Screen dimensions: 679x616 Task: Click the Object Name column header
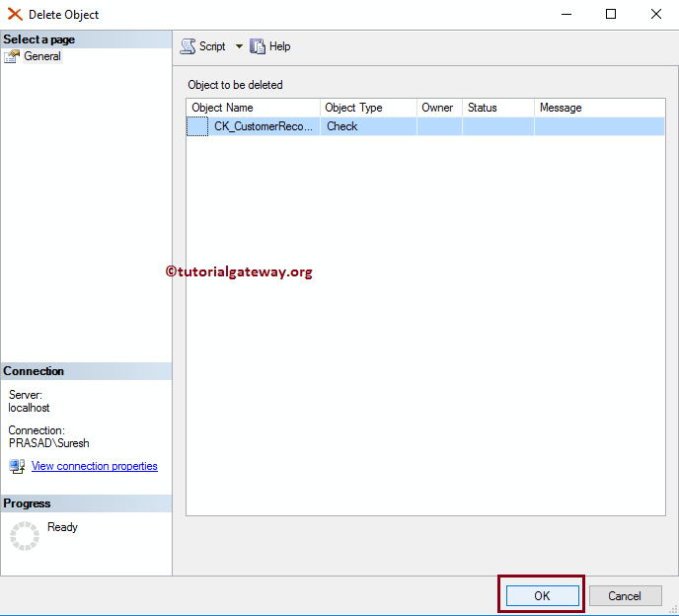(x=254, y=108)
